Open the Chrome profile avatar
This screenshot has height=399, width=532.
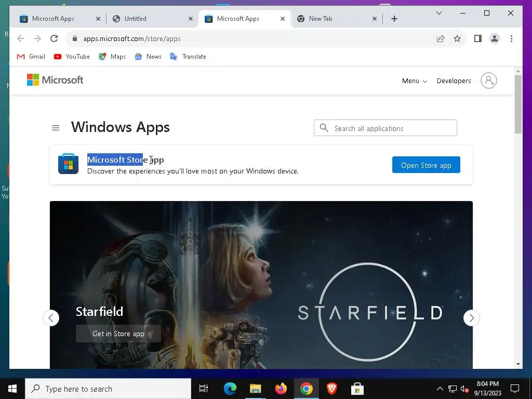[495, 38]
